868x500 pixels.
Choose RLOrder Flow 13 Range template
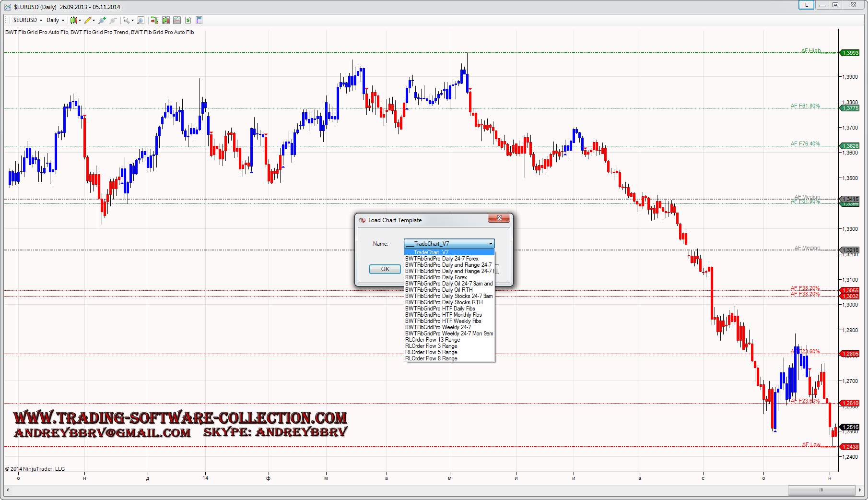coord(433,340)
